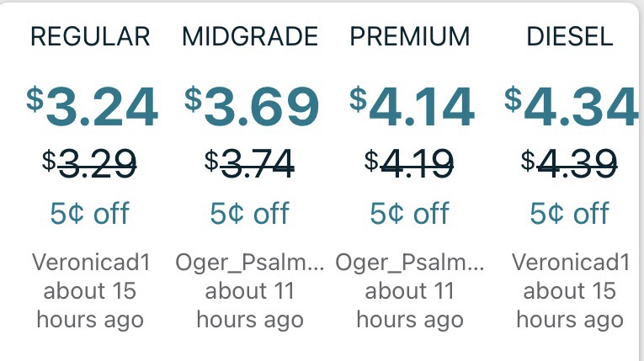Tap the struck-through $4.19 price
Screen dimensions: 644x361
point(410,162)
